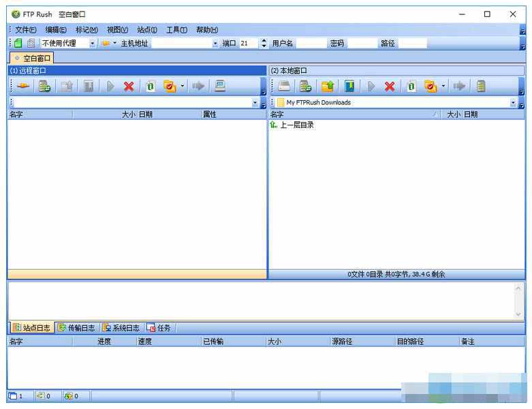Open local pane blue bookmark icon
Viewport: 532px width, 409px height.
[x=349, y=86]
